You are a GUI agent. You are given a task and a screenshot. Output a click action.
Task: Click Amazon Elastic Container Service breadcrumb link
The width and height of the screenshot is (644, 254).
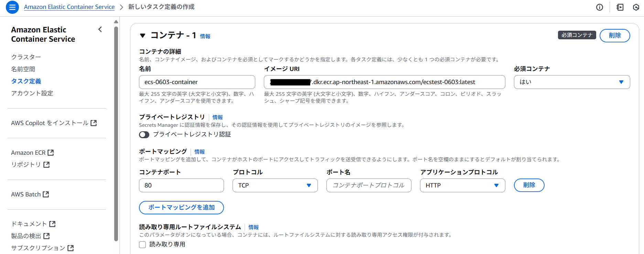click(x=69, y=7)
